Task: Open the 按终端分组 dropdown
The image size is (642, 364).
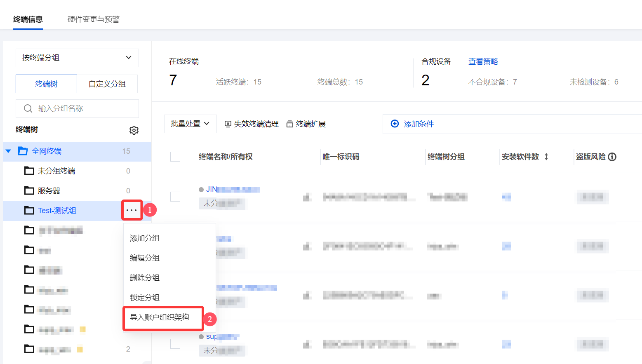Action: tap(77, 58)
